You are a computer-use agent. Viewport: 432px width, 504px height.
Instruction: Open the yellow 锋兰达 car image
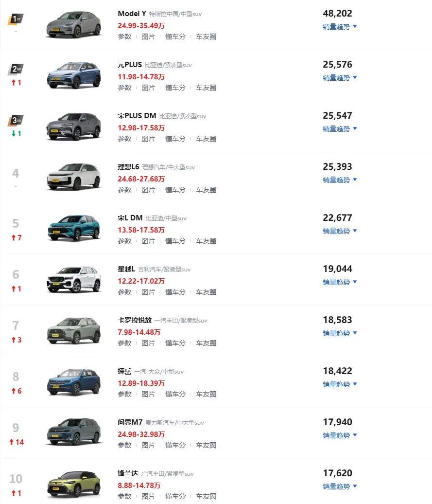(x=74, y=485)
